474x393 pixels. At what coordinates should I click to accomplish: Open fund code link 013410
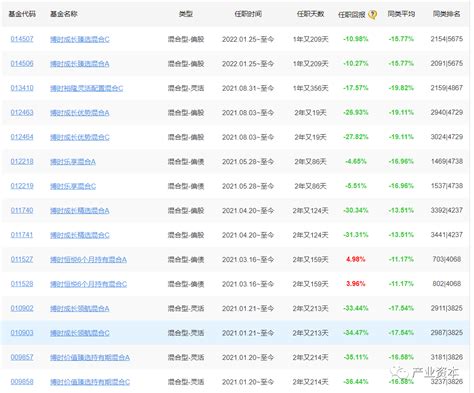click(x=22, y=88)
